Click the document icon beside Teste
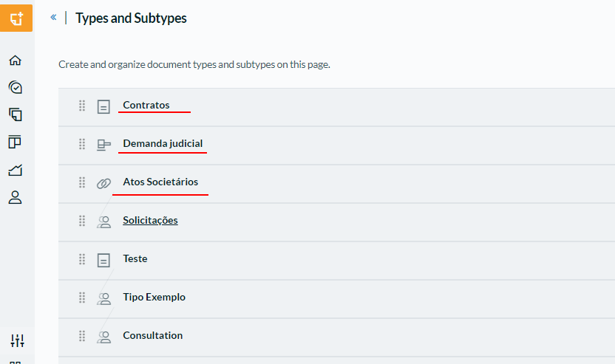 pos(103,260)
